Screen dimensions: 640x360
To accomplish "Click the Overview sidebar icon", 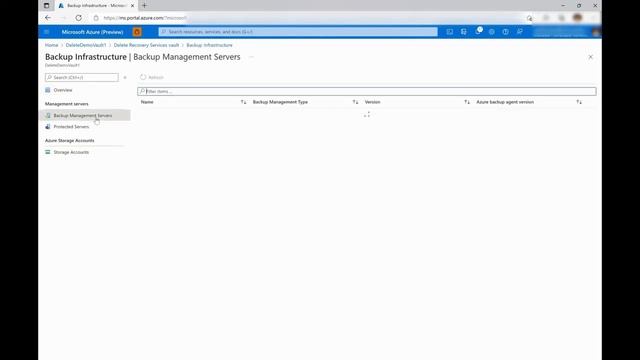I will (x=48, y=90).
